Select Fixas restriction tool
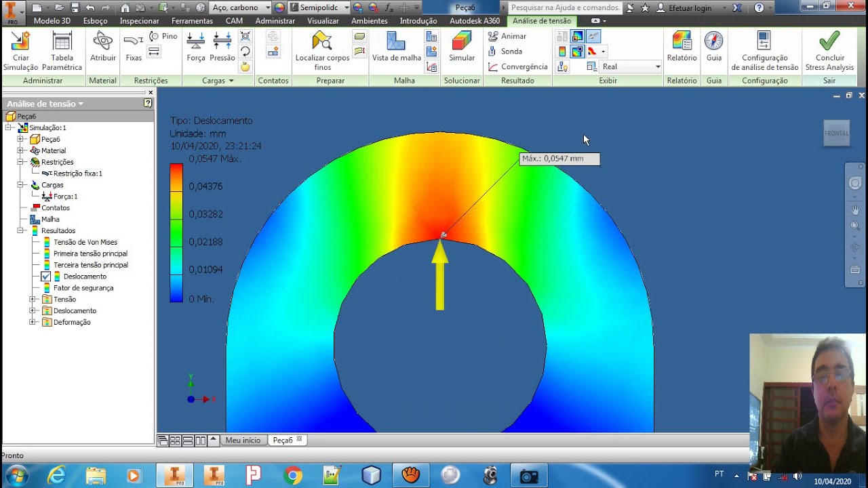Viewport: 868px width, 488px height. tap(134, 47)
